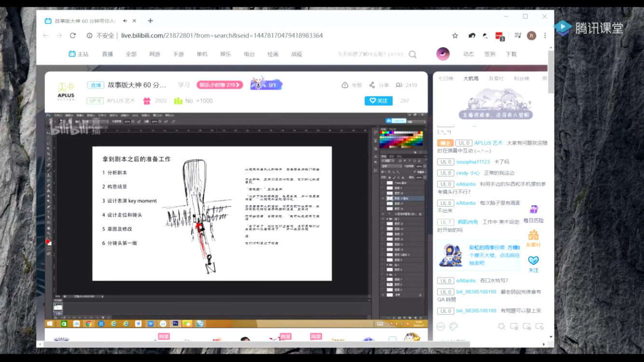644x362 pixels.
Task: Click the Photoshop color swatches palette
Action: click(401, 139)
